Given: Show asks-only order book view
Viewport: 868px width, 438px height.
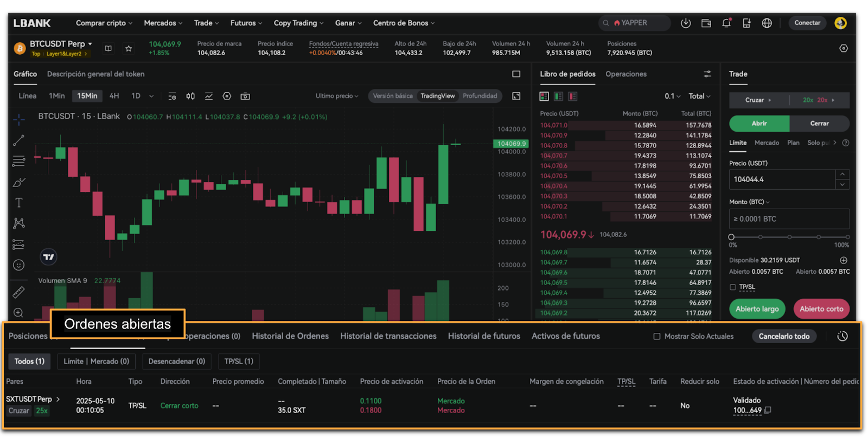Looking at the screenshot, I should click(572, 96).
